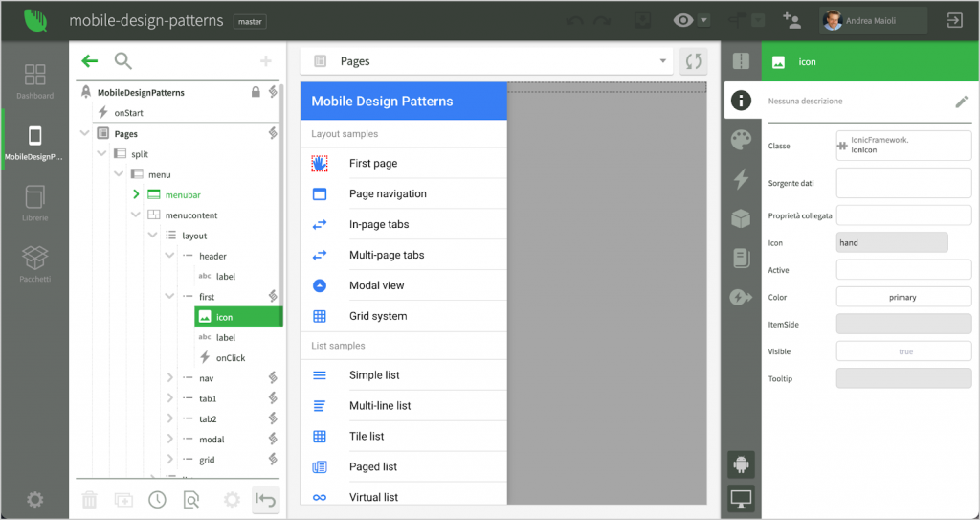Switch to desktop monitor preview
This screenshot has height=520, width=980.
coord(741,499)
